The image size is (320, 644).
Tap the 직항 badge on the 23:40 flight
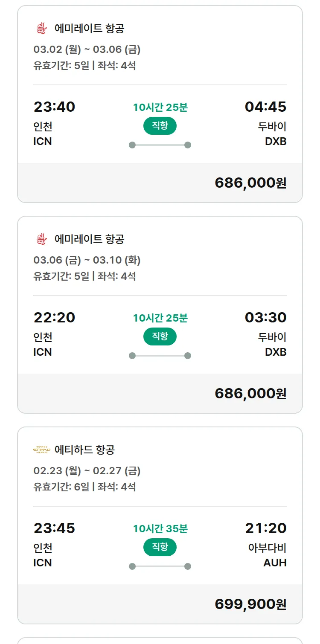[x=160, y=126]
